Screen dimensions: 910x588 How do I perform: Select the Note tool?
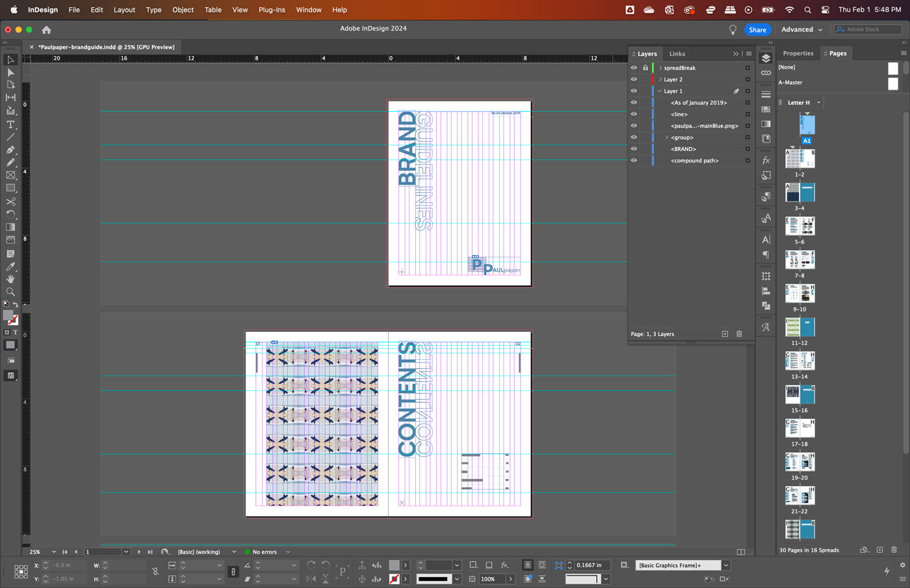[x=10, y=253]
